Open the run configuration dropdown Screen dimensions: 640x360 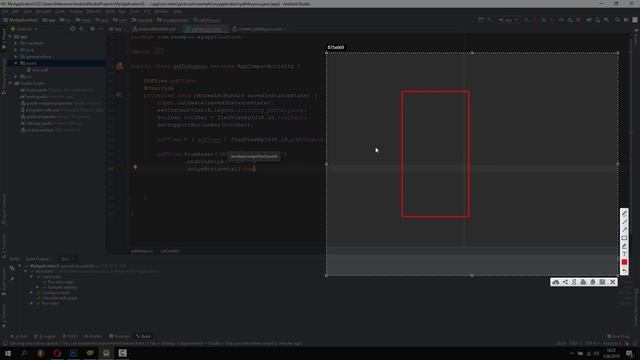(508, 20)
